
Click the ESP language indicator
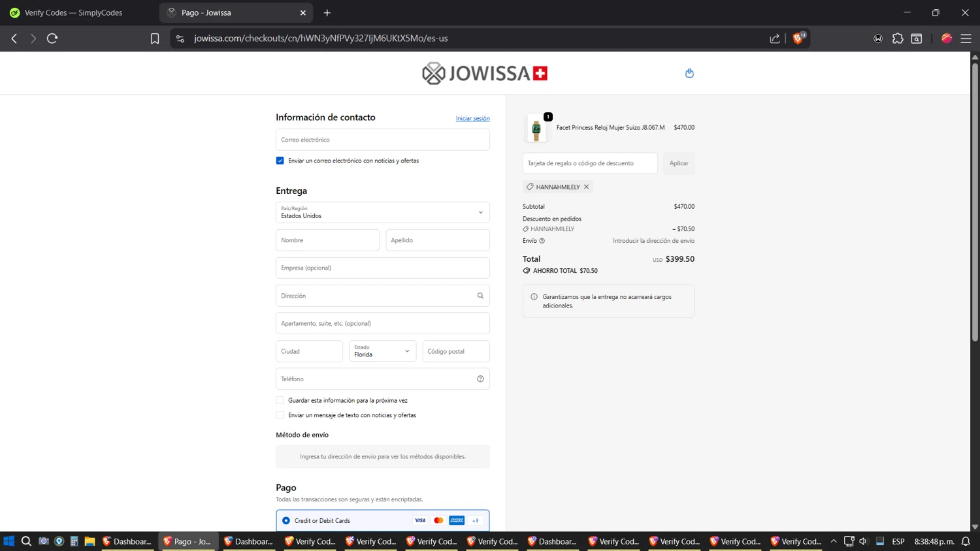click(898, 541)
